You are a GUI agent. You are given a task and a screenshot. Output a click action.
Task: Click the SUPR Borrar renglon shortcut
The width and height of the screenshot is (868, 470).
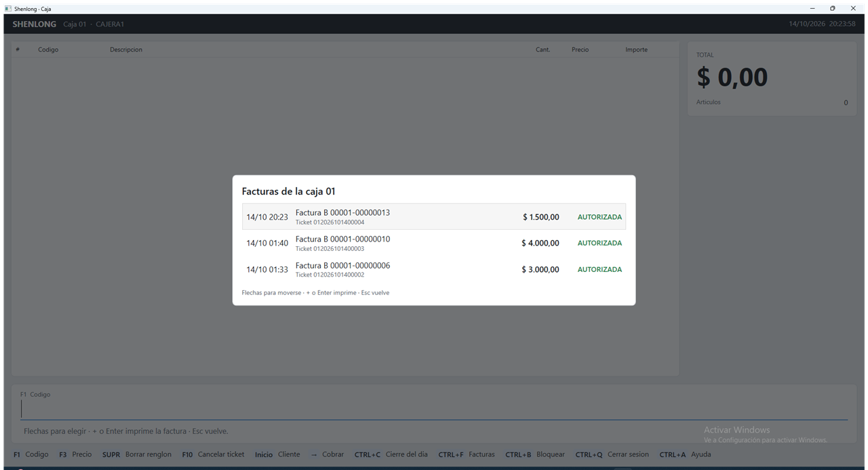click(x=137, y=454)
